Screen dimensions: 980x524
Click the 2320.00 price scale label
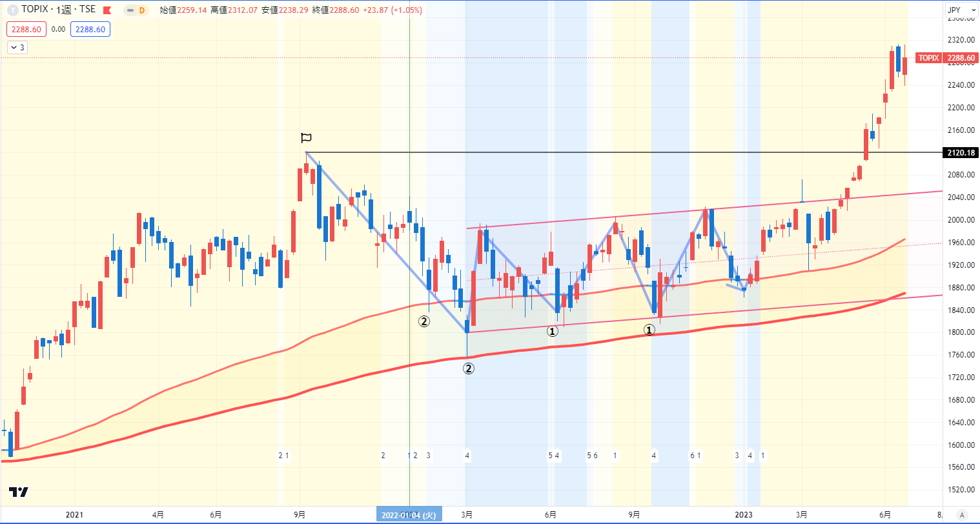pos(960,40)
